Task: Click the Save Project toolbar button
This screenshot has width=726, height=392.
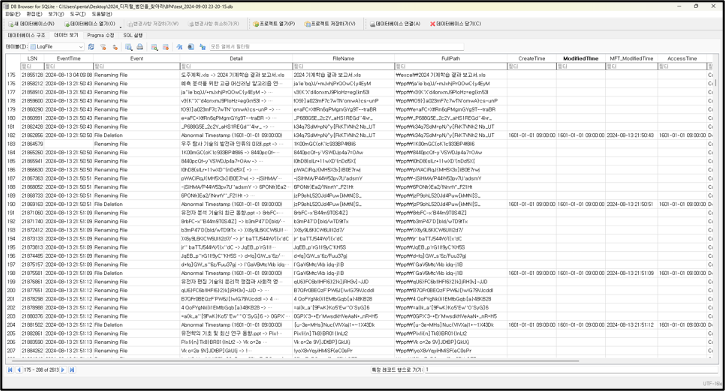Action: pyautogui.click(x=330, y=24)
